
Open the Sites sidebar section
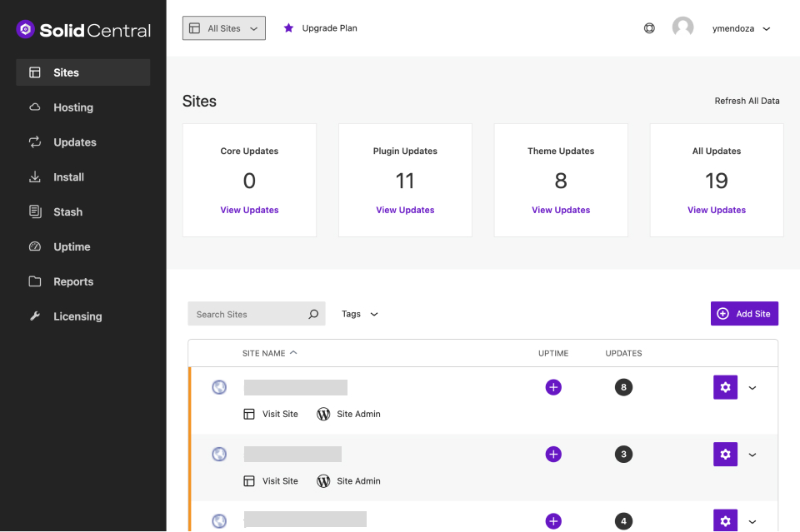pyautogui.click(x=83, y=72)
